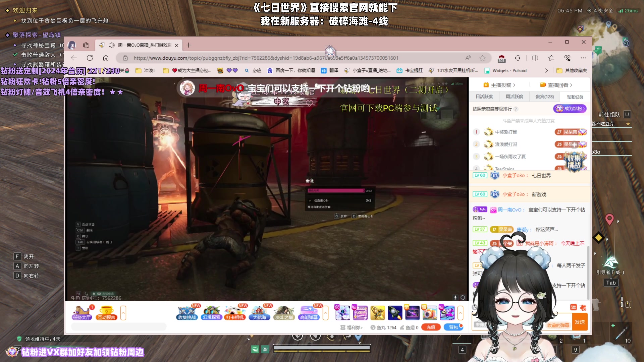
Task: Open split screen view in browser
Action: tap(535, 58)
